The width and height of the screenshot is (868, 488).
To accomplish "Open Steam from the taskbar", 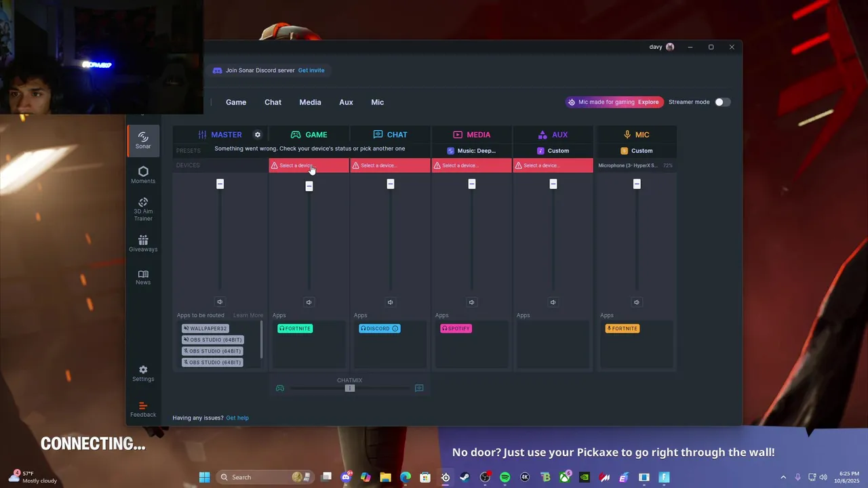I will tap(465, 477).
